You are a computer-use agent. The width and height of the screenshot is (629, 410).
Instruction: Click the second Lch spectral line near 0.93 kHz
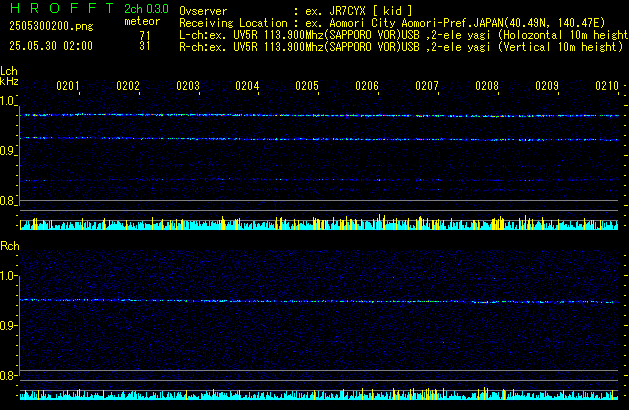click(319, 139)
